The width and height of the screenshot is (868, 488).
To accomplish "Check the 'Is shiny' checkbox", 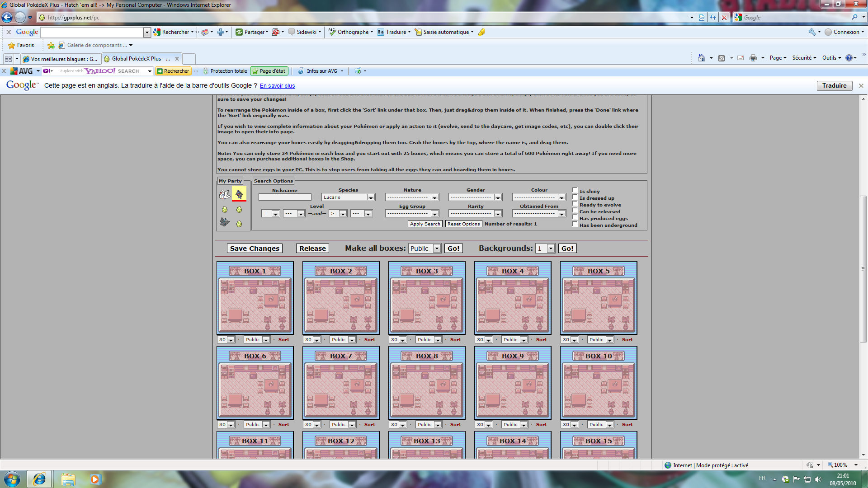I will pos(575,191).
